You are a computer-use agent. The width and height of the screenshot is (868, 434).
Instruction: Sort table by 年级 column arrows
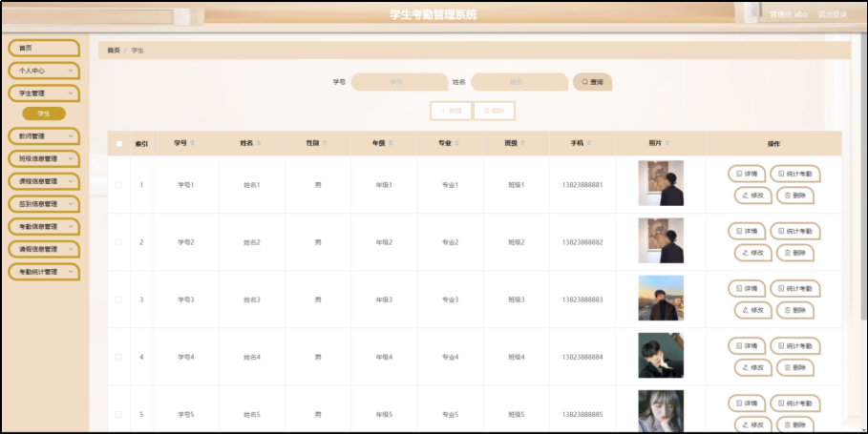tap(391, 143)
